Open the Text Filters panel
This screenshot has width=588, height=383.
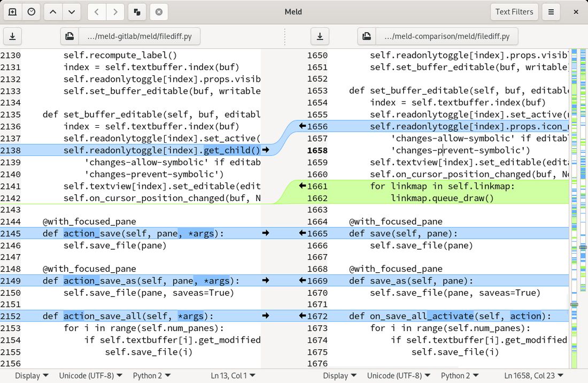click(514, 11)
